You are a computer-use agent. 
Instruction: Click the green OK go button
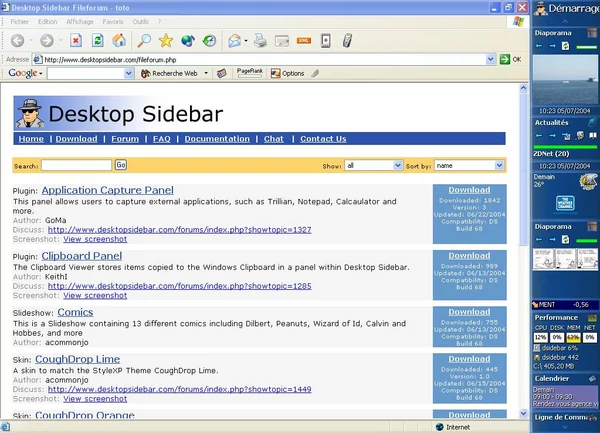click(511, 59)
